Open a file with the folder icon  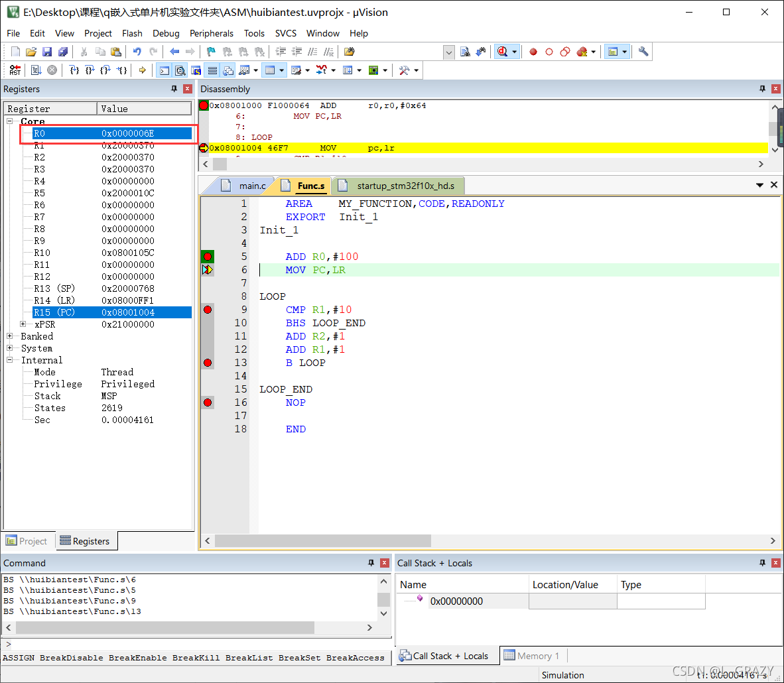click(x=31, y=52)
